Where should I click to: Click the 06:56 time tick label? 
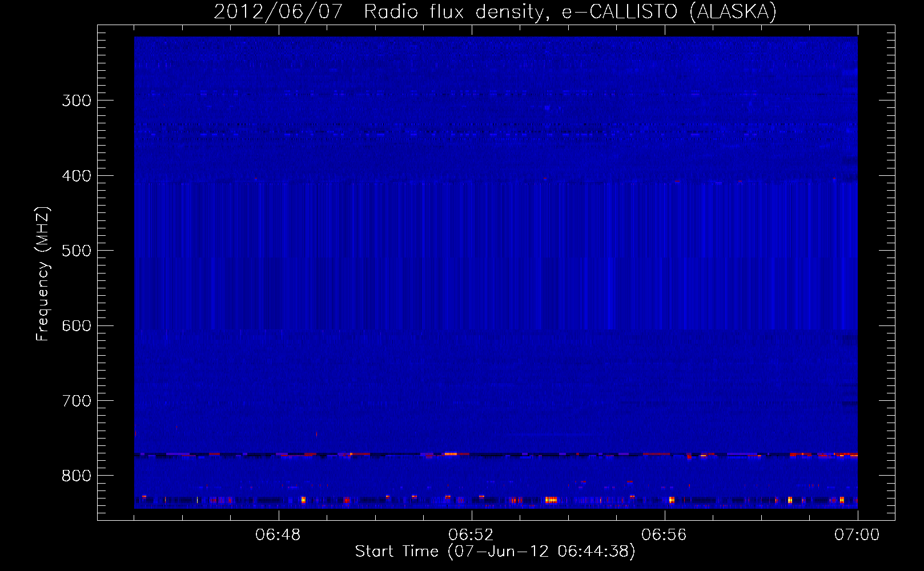point(664,535)
